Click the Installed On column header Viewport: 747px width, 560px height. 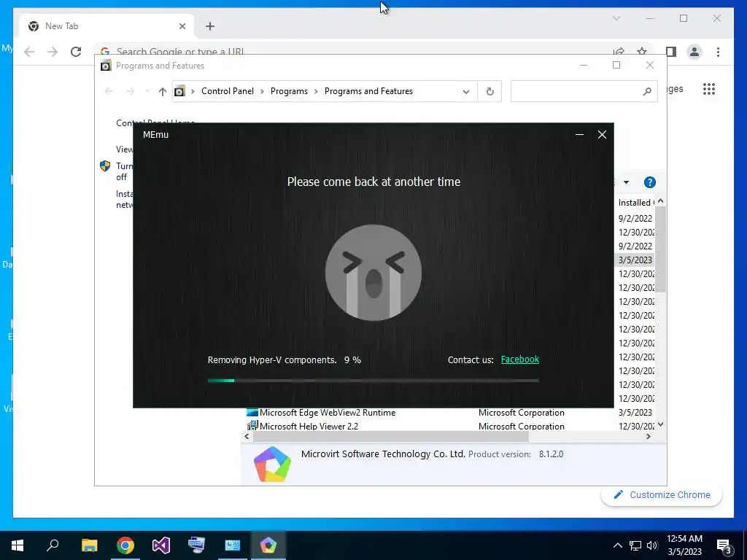635,203
